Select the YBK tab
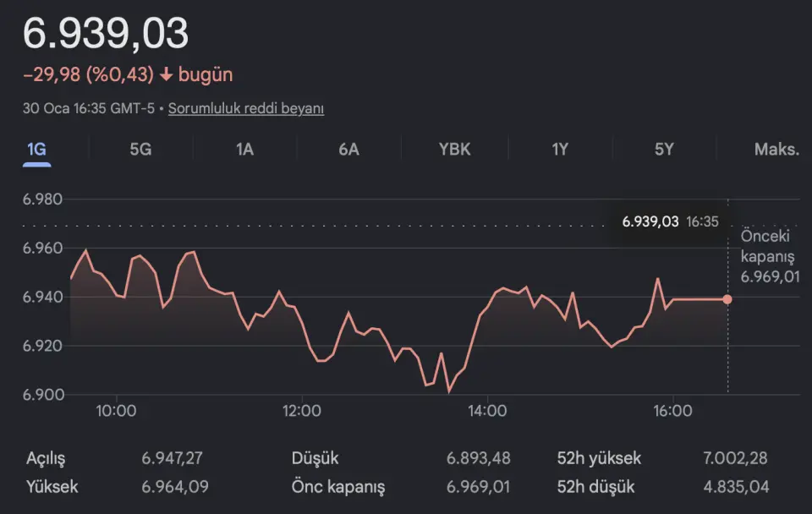This screenshot has height=514, width=812. [x=454, y=150]
